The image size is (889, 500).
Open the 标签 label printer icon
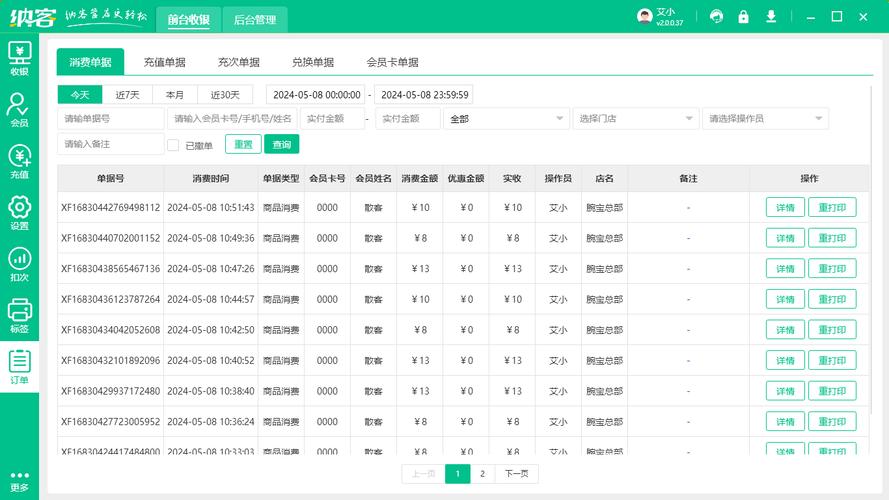19,316
